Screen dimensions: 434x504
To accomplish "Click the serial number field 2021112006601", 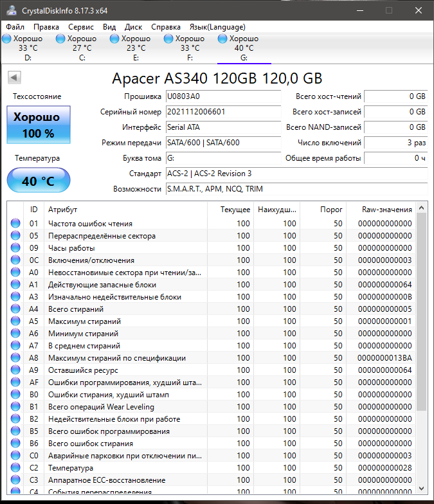I will pyautogui.click(x=224, y=112).
